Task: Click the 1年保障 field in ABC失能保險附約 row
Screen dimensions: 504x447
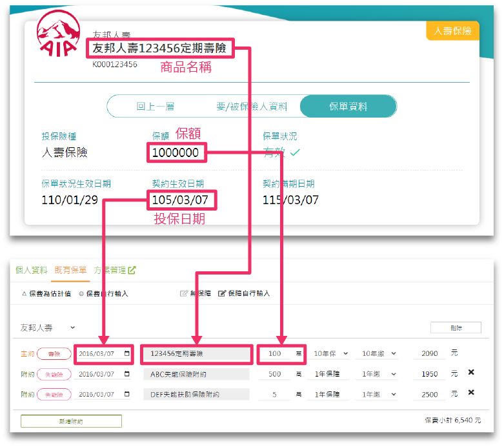Action: pyautogui.click(x=328, y=374)
